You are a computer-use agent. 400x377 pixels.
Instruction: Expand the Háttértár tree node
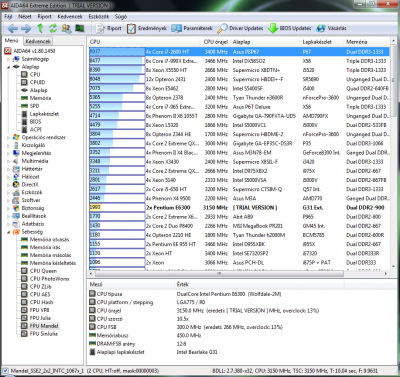click(9, 169)
